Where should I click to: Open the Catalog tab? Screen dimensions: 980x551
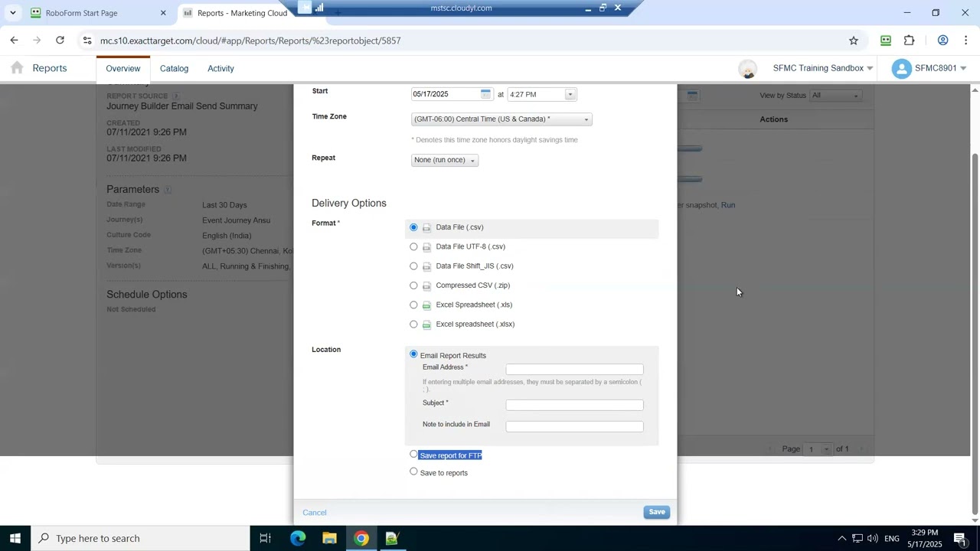tap(174, 69)
